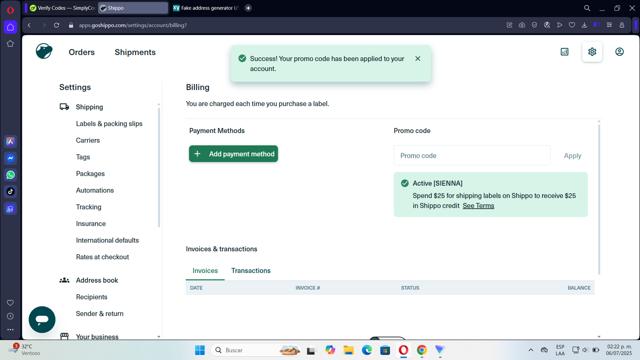The width and height of the screenshot is (640, 360).
Task: Click the toolbar camera snapshot icon
Action: point(522,25)
